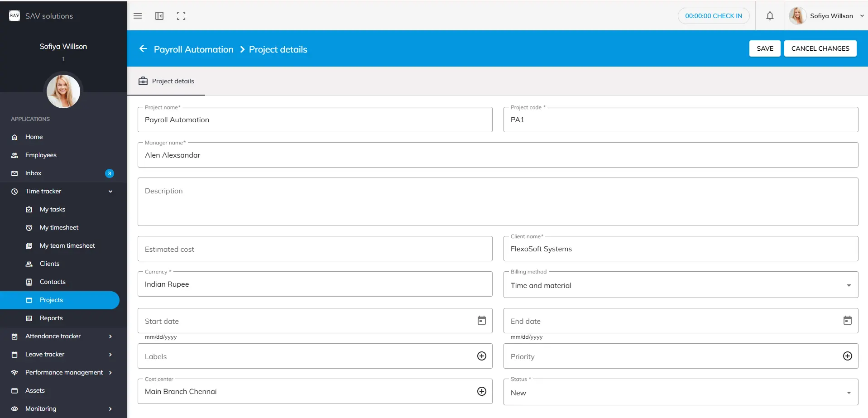Click the CANCEL CHANGES button
Image resolution: width=868 pixels, height=418 pixels.
click(820, 48)
